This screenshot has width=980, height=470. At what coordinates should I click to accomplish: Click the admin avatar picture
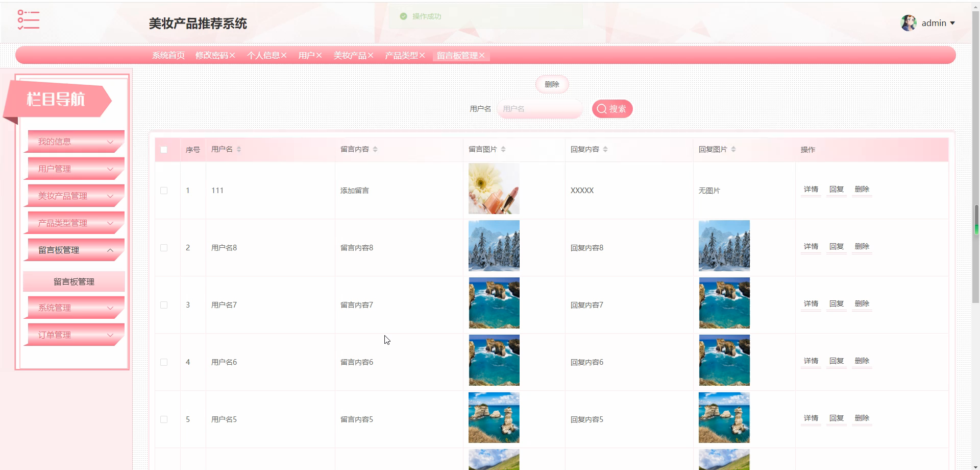pos(909,23)
